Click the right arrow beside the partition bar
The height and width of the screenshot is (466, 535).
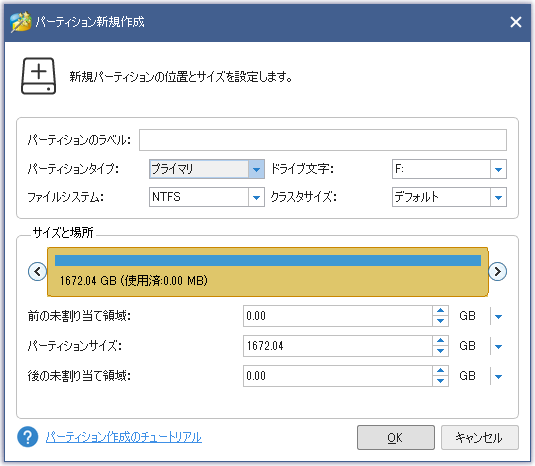(497, 272)
